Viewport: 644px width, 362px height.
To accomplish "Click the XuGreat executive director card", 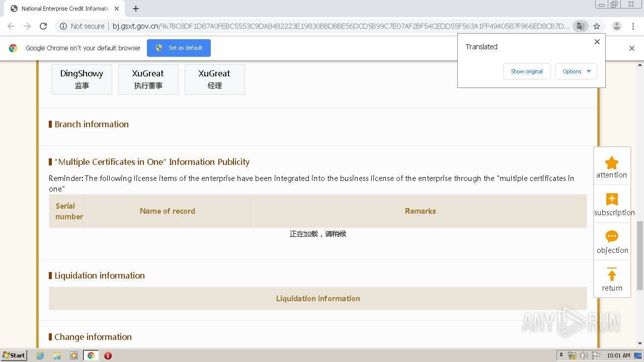I will point(148,79).
